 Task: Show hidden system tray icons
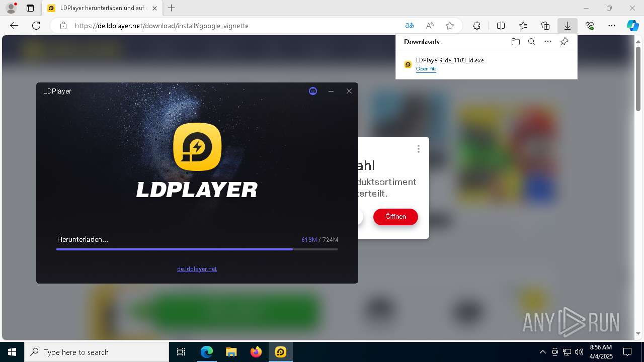542,352
